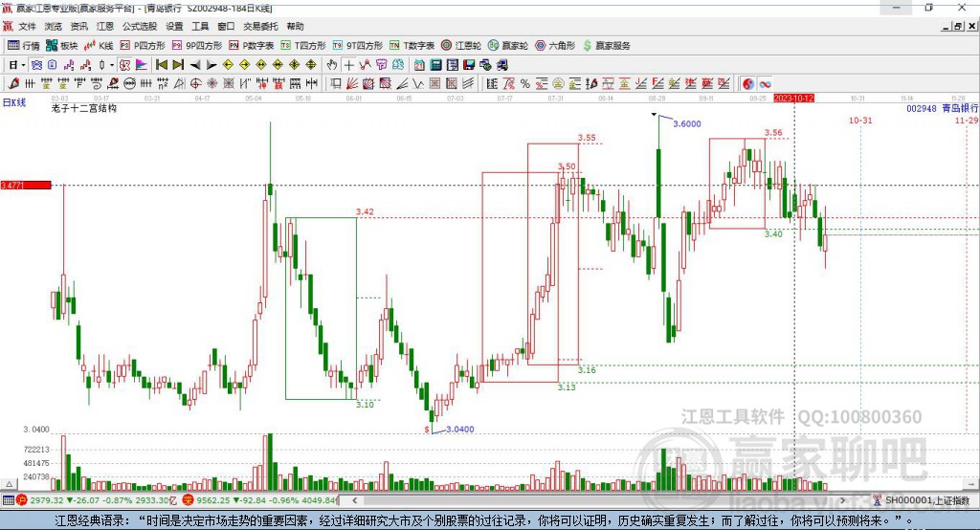Viewport: 980px width, 530px height.
Task: Open the 六角形 hexagon tool
Action: click(555, 46)
